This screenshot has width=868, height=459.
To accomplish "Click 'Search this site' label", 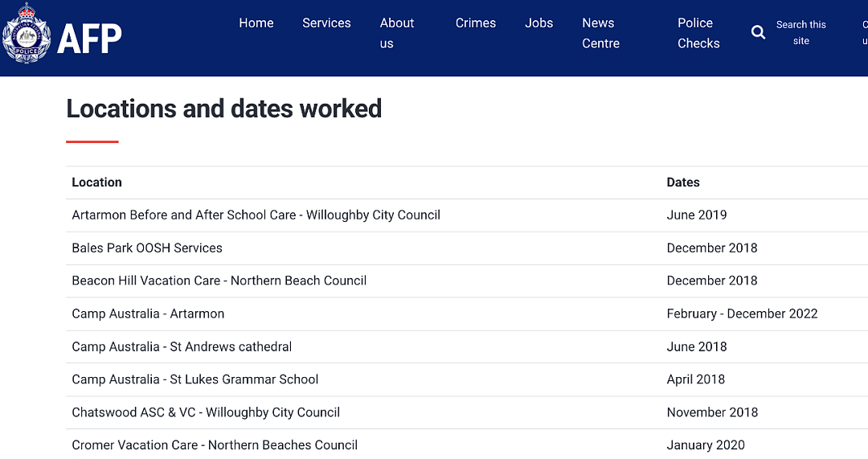I will coord(801,33).
